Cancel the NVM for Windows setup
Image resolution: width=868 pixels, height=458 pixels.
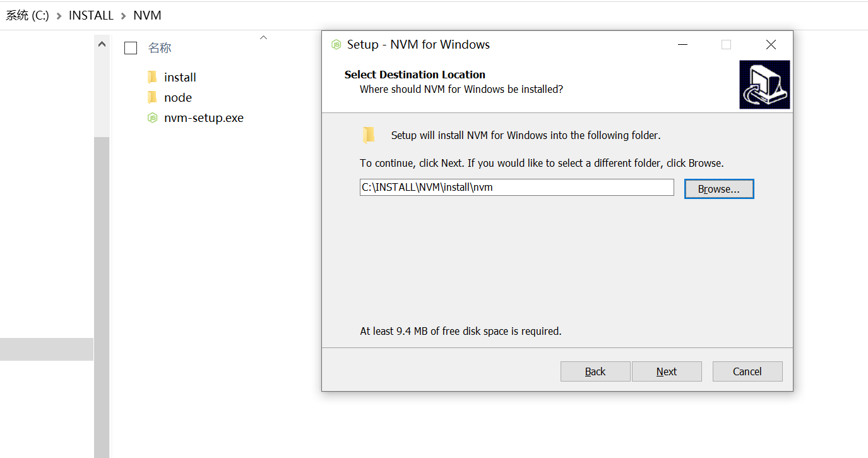coord(747,371)
